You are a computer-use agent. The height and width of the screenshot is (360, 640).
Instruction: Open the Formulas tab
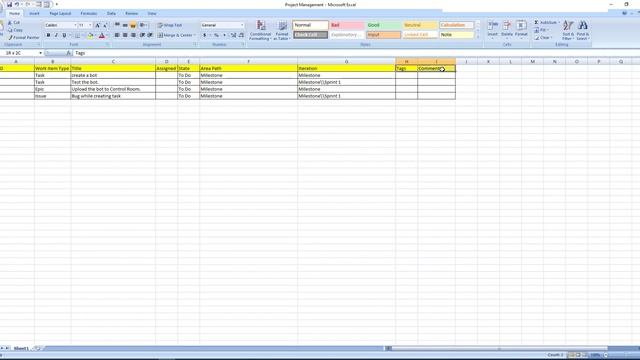[89, 13]
